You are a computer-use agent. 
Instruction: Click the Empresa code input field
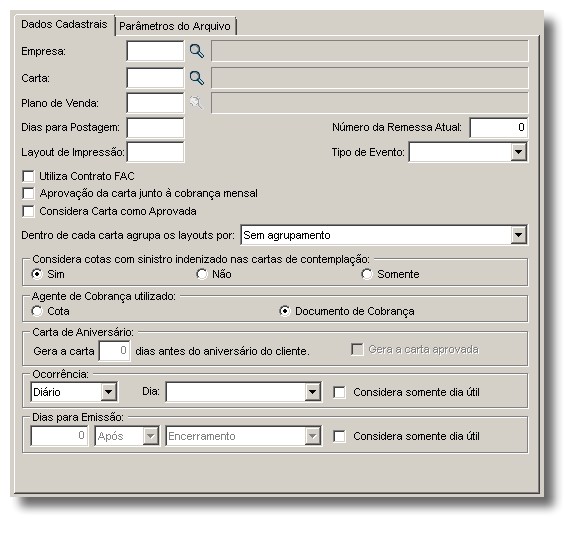pos(155,51)
